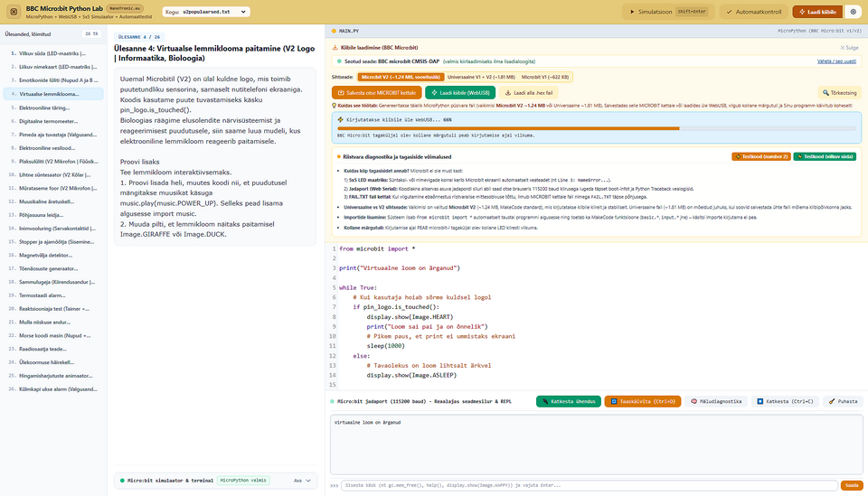This screenshot has width=868, height=496.
Task: Click the WebUSB flashing progress bar
Action: 596,128
